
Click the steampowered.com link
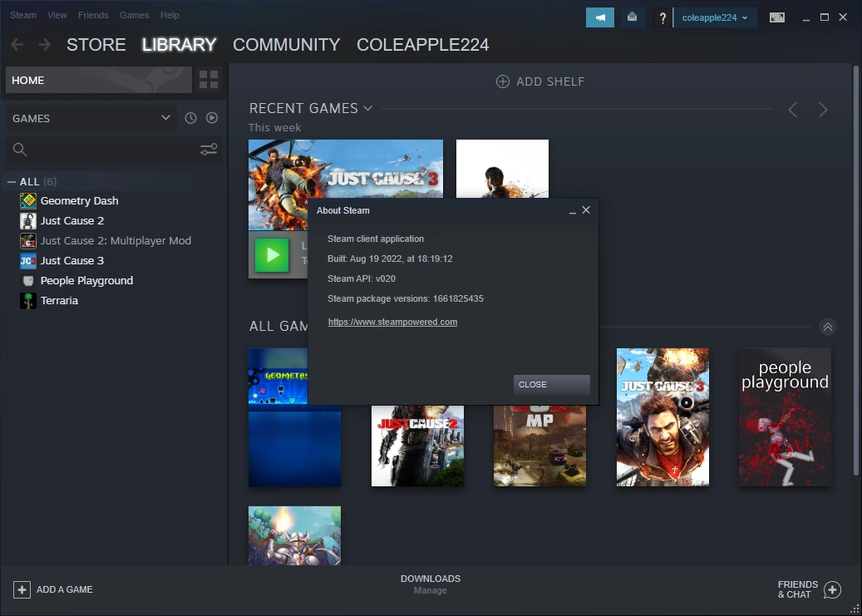[392, 322]
